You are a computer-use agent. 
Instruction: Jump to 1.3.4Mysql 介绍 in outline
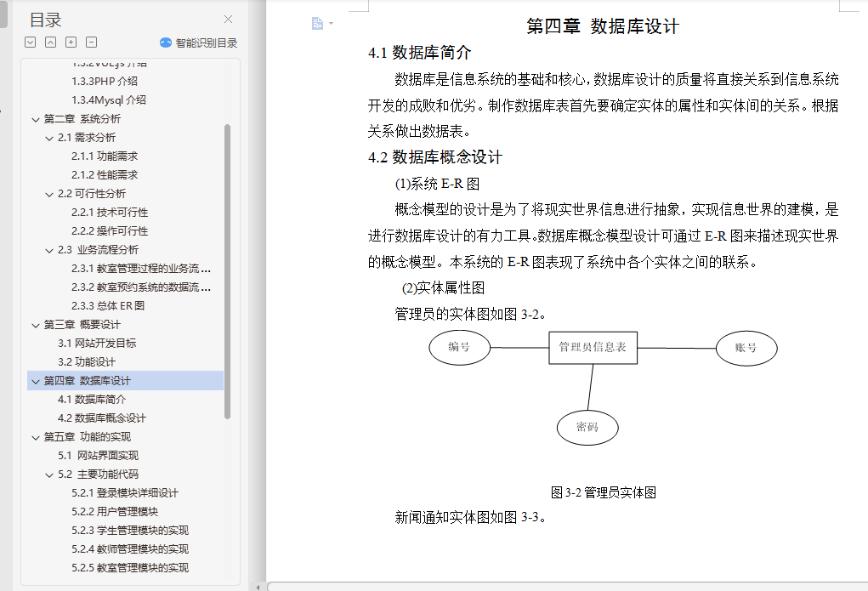109,99
